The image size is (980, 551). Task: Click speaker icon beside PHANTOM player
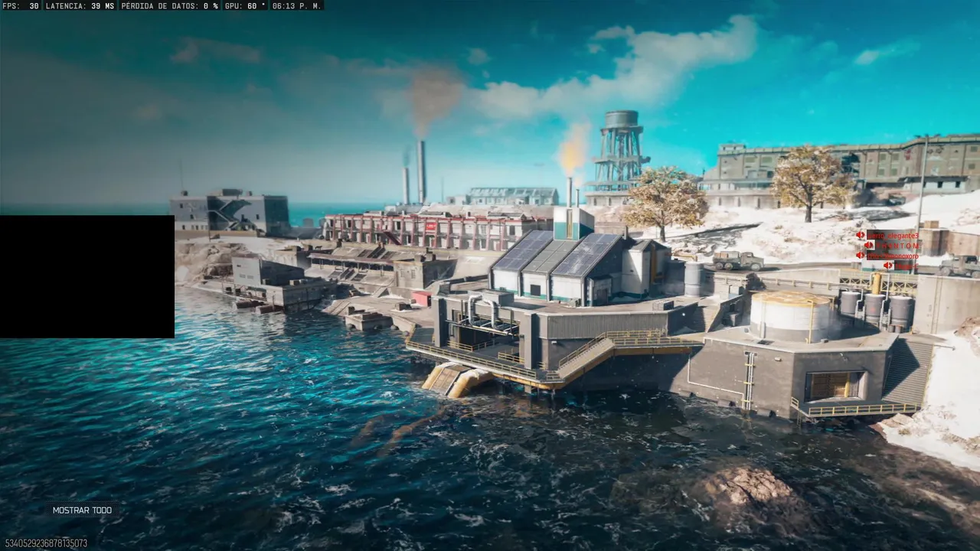(869, 245)
